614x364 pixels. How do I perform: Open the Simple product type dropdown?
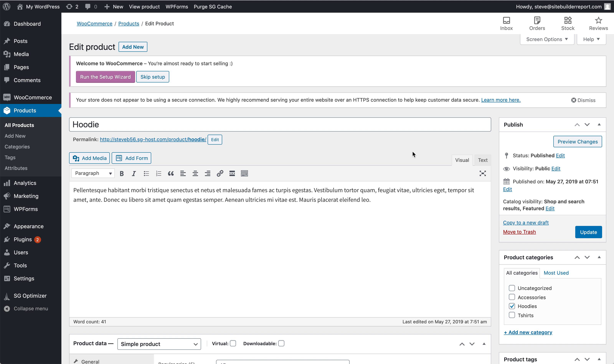point(159,344)
